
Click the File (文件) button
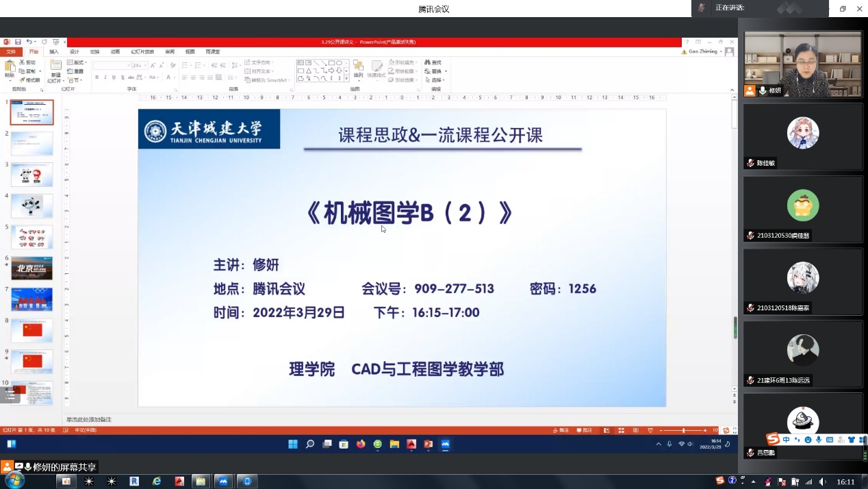coord(11,52)
